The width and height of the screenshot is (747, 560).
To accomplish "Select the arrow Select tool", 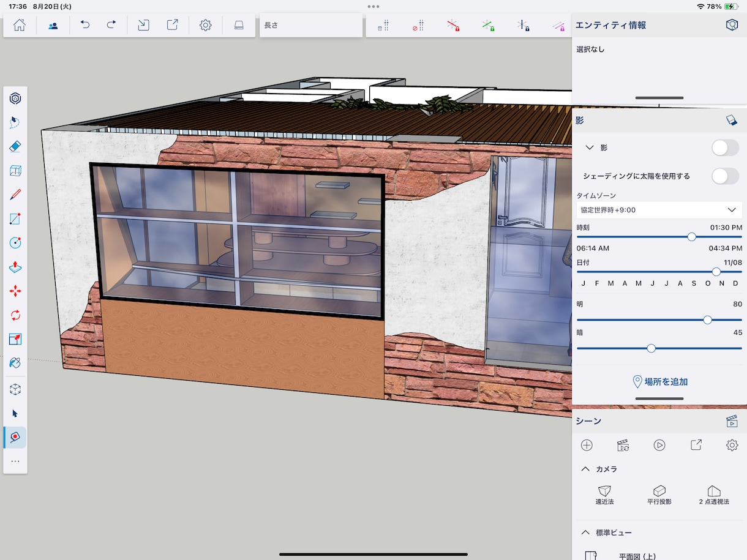I will [15, 414].
